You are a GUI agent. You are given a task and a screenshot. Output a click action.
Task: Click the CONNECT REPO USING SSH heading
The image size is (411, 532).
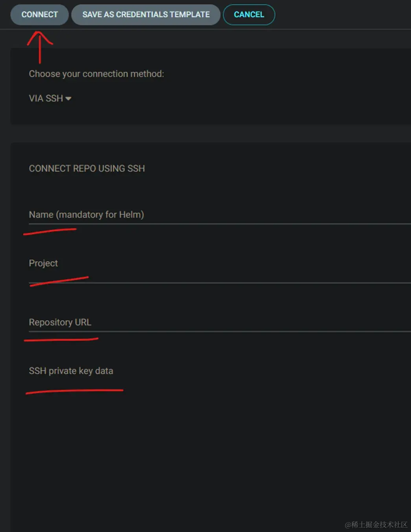87,168
